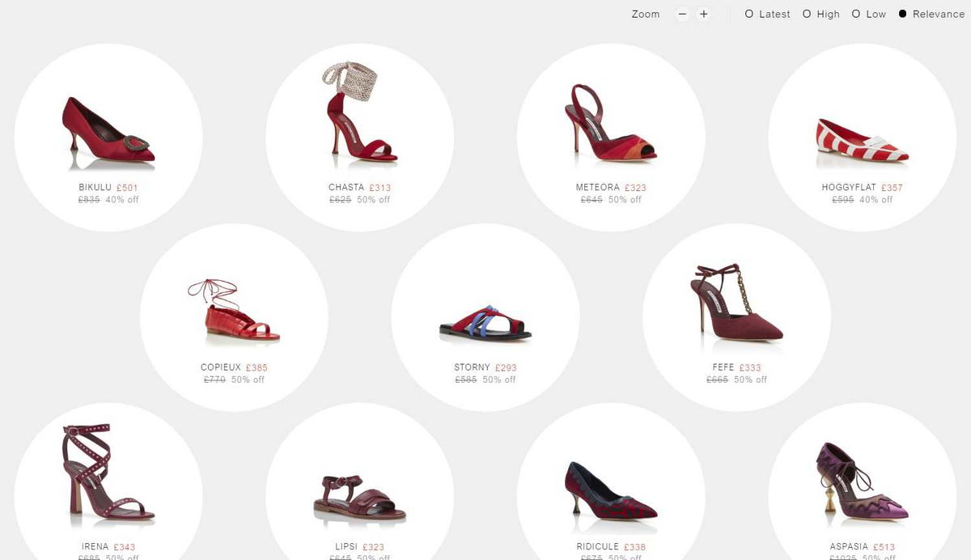This screenshot has width=971, height=560.
Task: Open the STORNY strappy slide image
Action: (485, 321)
